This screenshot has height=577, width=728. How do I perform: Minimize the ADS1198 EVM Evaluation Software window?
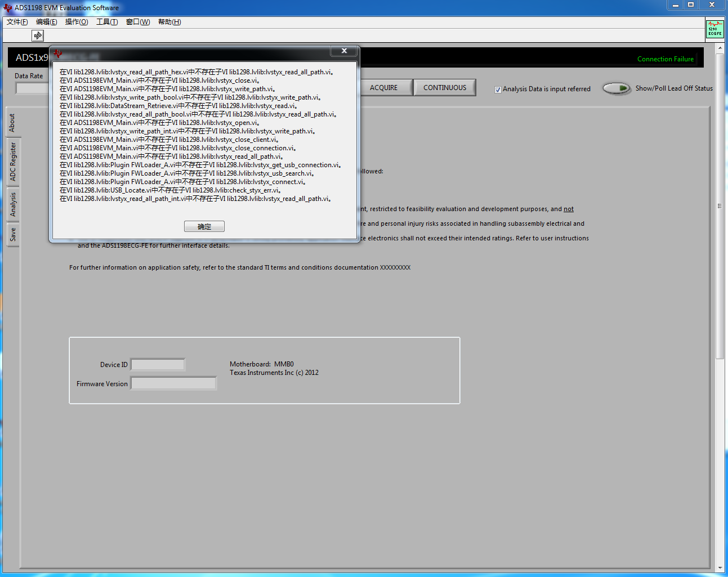click(x=675, y=5)
